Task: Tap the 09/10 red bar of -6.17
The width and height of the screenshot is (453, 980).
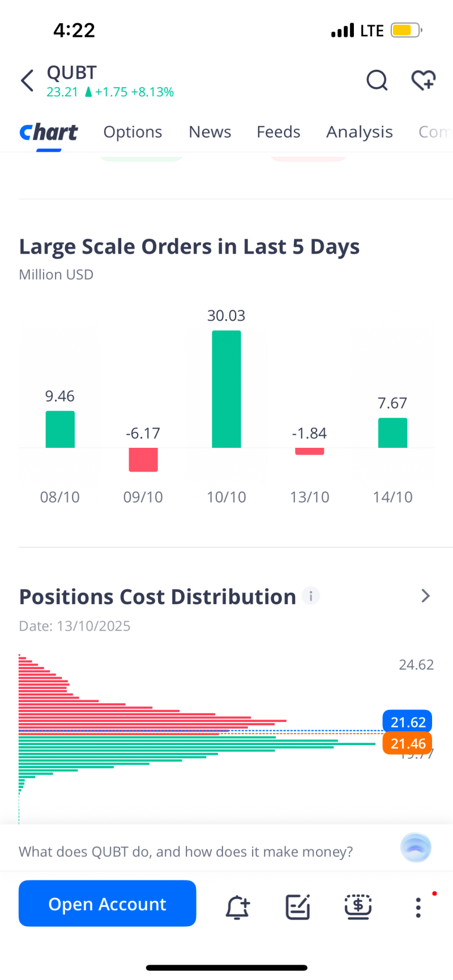Action: pos(143,460)
